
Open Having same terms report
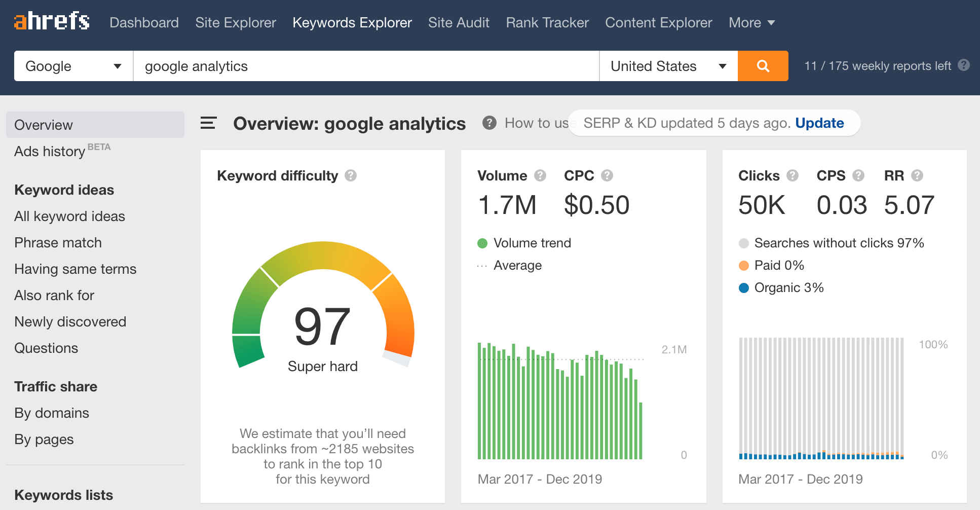coord(75,269)
